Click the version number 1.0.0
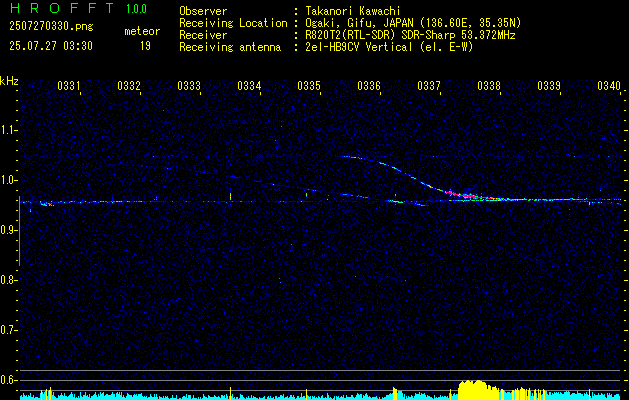The image size is (629, 400). pyautogui.click(x=136, y=9)
